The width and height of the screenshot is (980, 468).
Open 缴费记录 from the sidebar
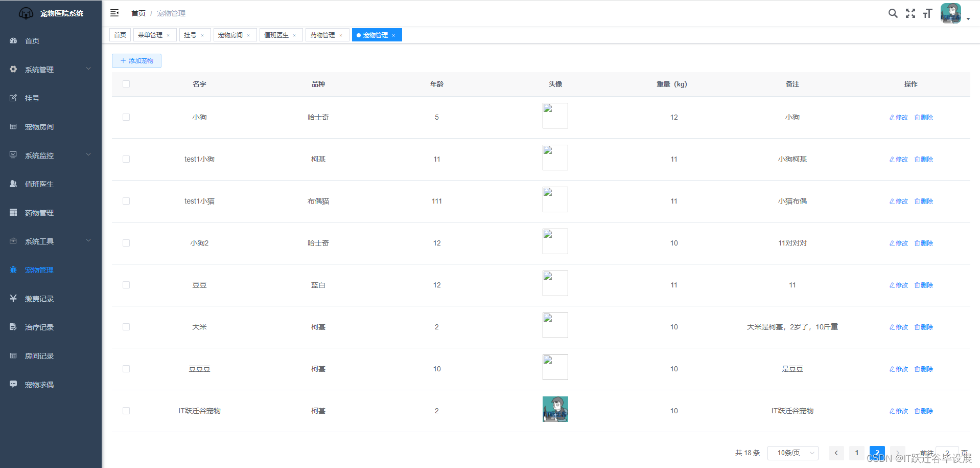[39, 299]
